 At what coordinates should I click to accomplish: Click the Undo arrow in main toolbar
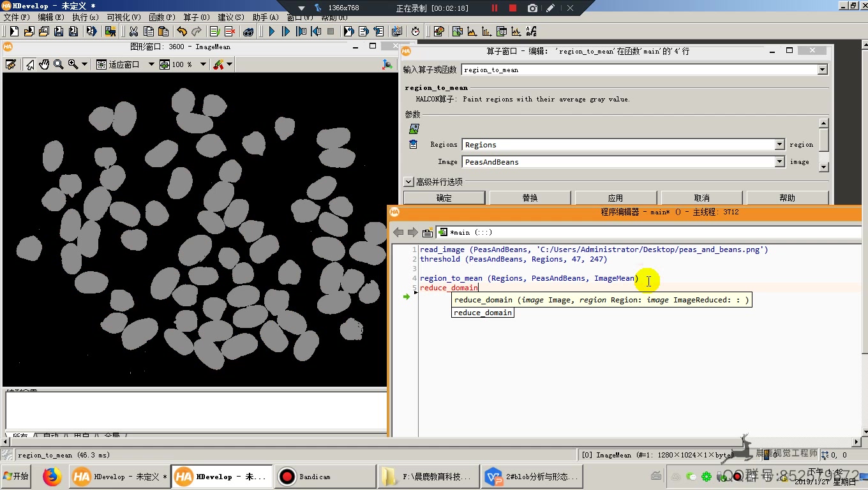[x=182, y=31]
